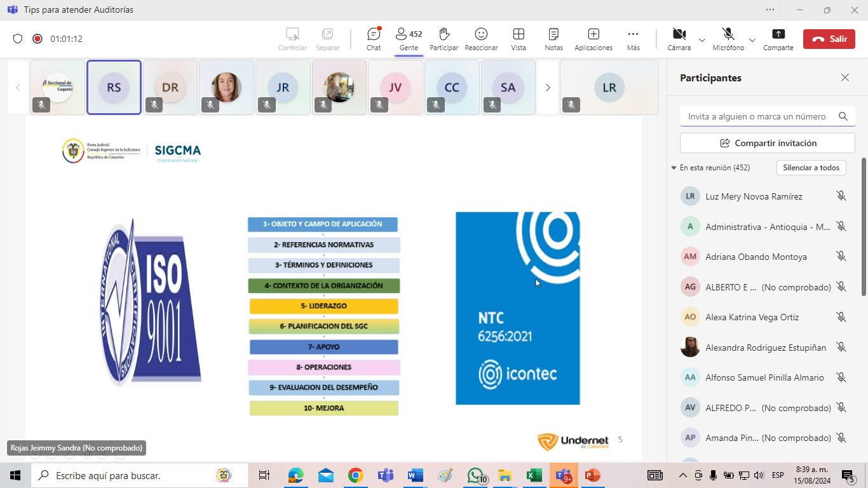
Task: Open PowerPoint from taskbar
Action: (593, 475)
